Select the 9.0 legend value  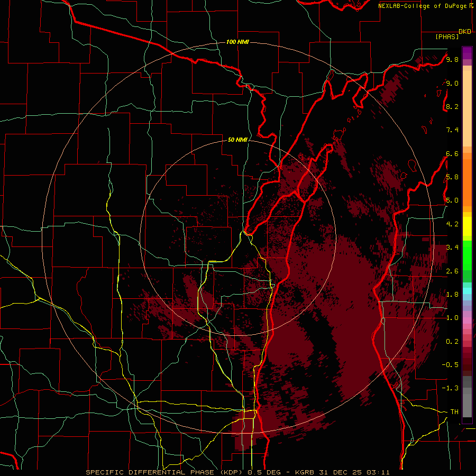(452, 83)
